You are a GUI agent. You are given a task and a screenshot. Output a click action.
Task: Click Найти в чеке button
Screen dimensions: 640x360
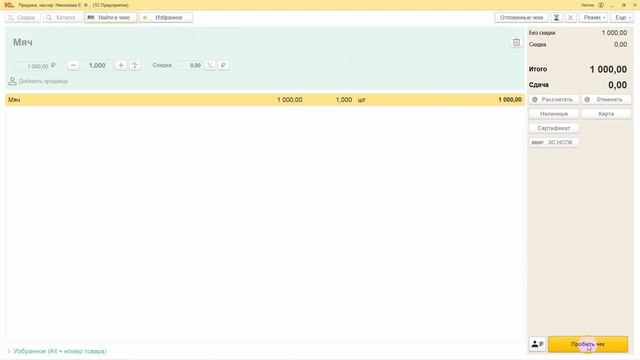(x=111, y=18)
